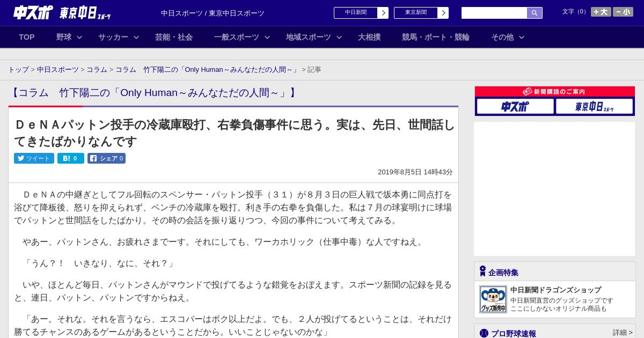Click the トップ breadcrumb link
Viewport: 644px width, 338px height.
click(18, 70)
